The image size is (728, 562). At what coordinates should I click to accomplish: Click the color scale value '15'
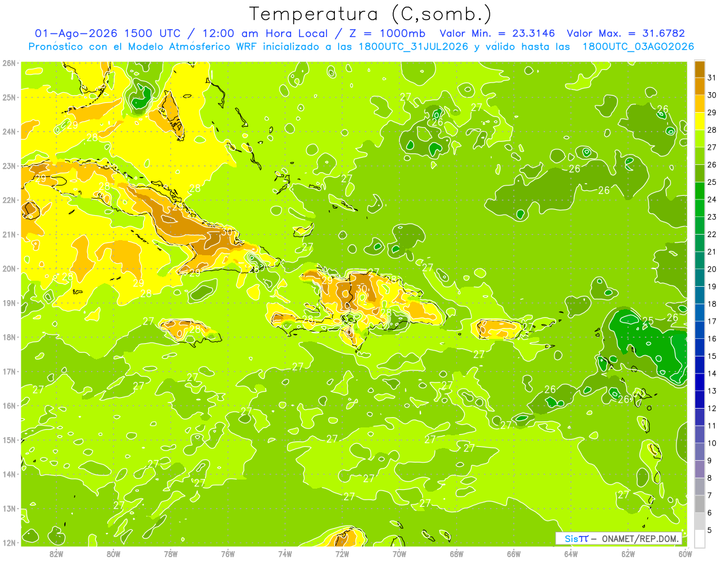click(712, 356)
